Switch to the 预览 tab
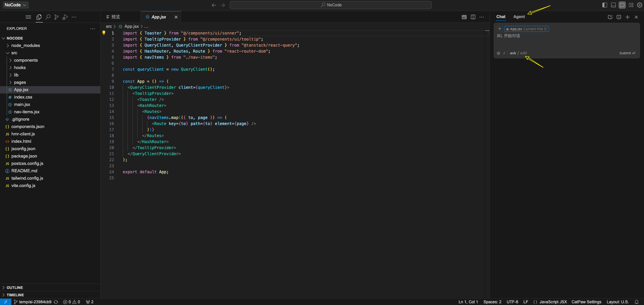This screenshot has width=644, height=305. click(x=116, y=17)
